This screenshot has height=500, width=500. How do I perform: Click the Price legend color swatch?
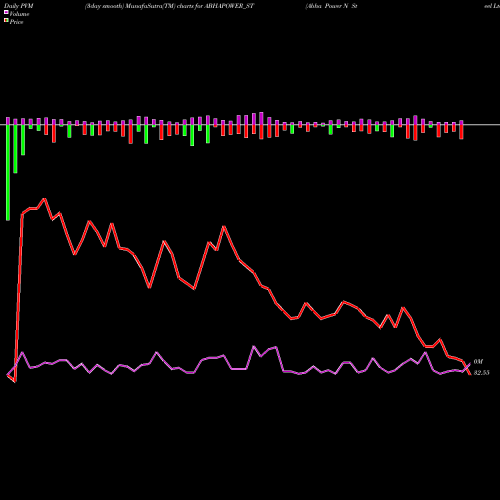click(6, 21)
